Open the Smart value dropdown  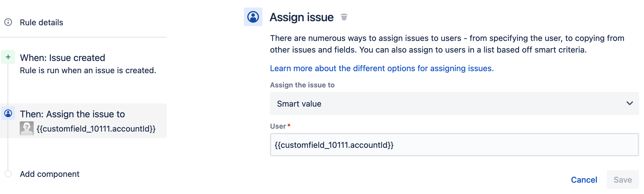448,103
